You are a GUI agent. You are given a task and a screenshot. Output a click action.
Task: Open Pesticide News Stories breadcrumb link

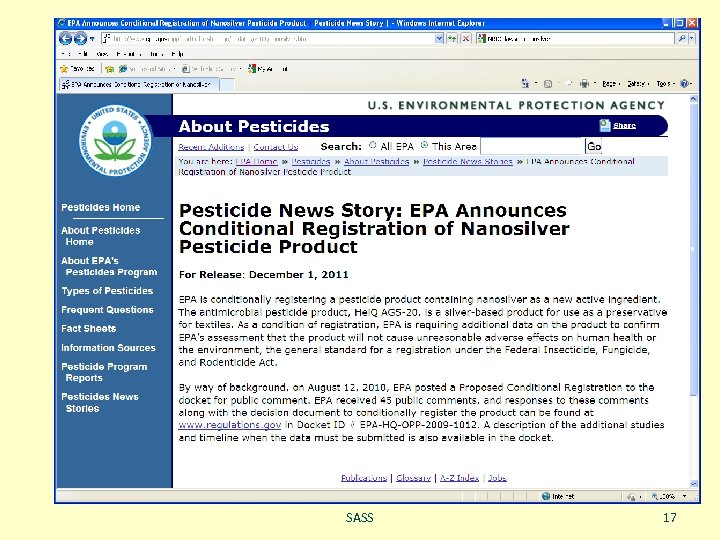(467, 162)
